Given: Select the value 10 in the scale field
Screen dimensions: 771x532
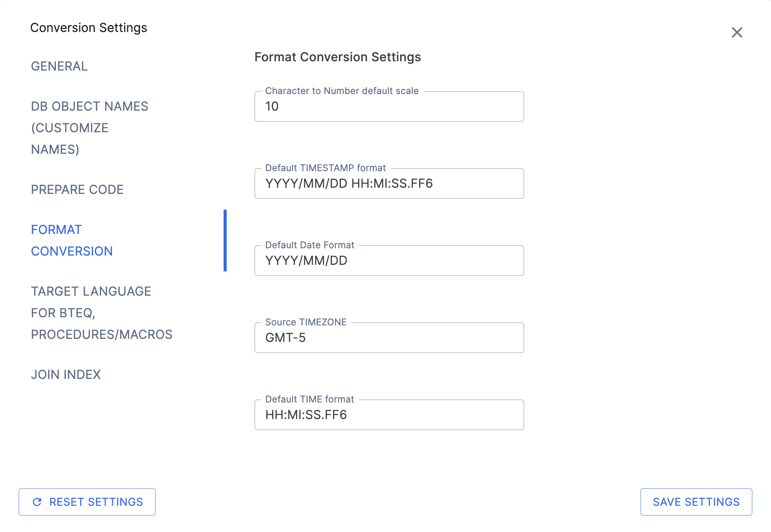Looking at the screenshot, I should (x=272, y=106).
